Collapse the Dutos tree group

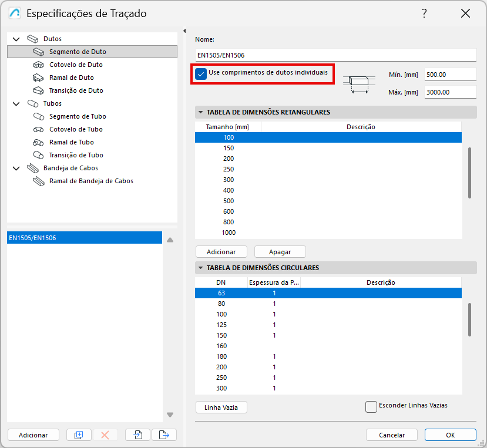pyautogui.click(x=16, y=39)
